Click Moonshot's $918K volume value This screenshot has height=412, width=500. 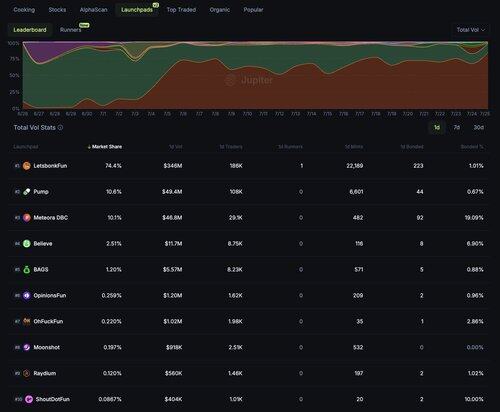[174, 347]
